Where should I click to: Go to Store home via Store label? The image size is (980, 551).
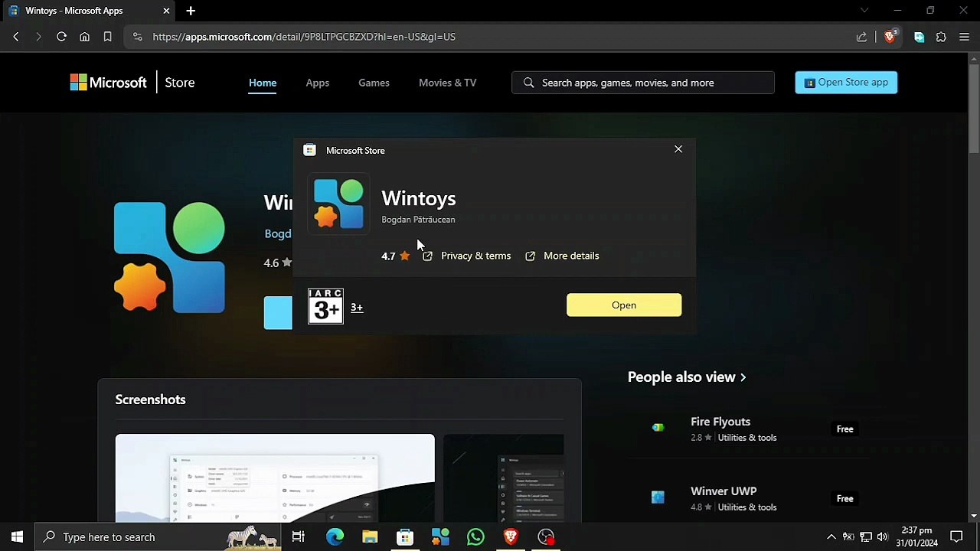point(180,83)
